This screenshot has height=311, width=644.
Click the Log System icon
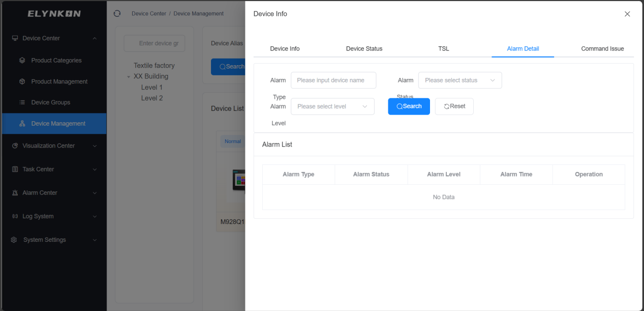tap(15, 216)
